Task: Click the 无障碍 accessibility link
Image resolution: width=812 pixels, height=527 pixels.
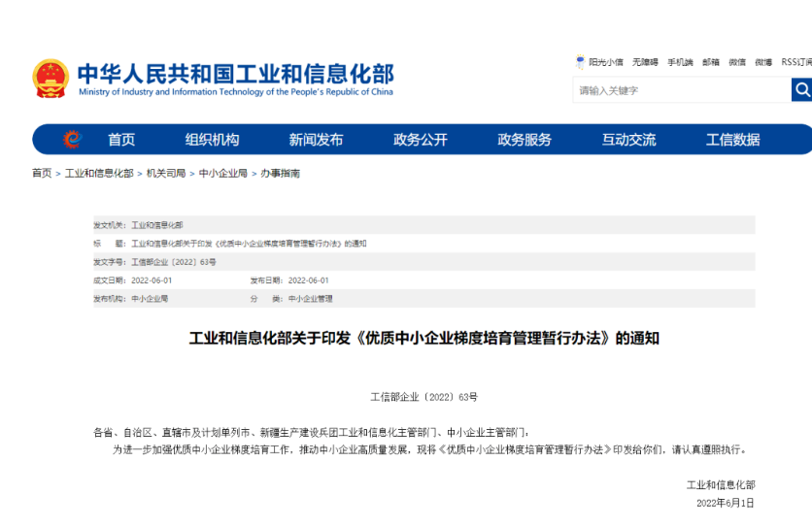Action: (645, 62)
